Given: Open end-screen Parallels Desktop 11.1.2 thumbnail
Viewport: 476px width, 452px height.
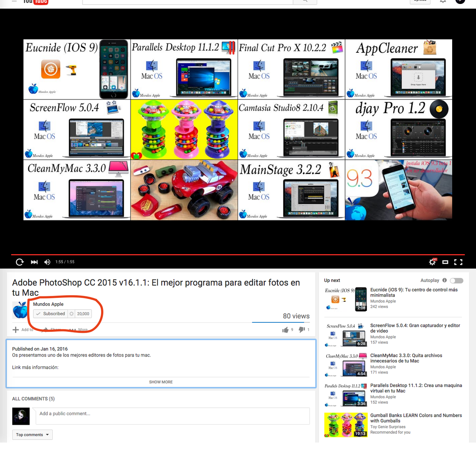Looking at the screenshot, I should [184, 69].
